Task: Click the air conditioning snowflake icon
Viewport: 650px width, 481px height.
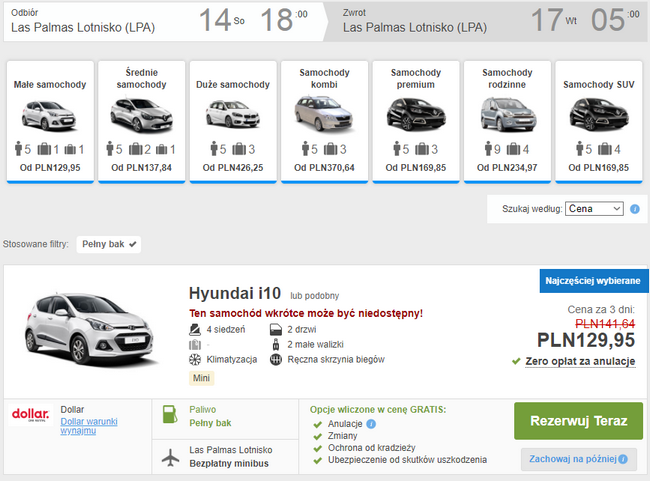Action: tap(194, 360)
